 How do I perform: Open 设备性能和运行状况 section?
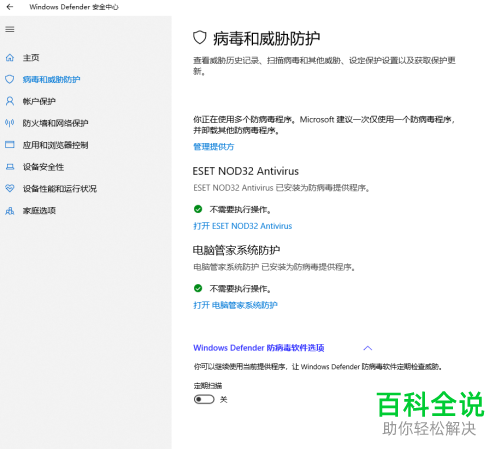60,189
